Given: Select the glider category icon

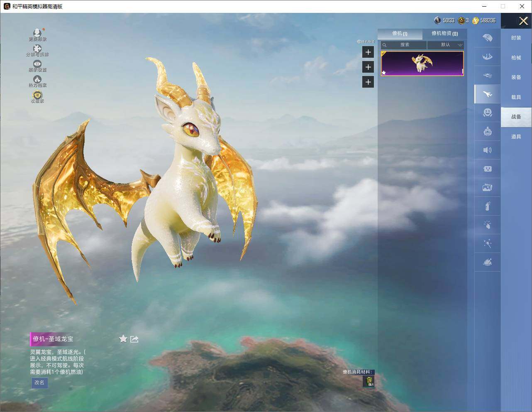Looking at the screenshot, I should 488,56.
